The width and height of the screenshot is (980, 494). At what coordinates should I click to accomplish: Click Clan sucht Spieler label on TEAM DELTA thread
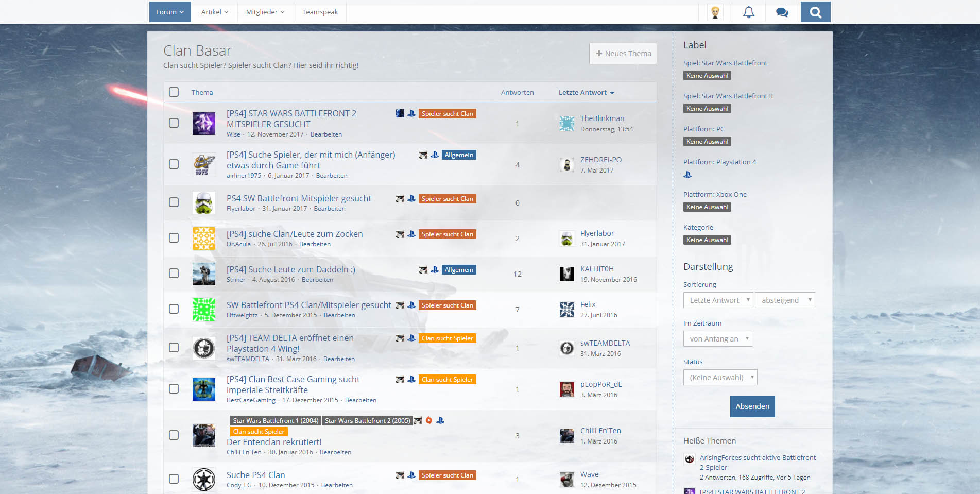tap(447, 338)
